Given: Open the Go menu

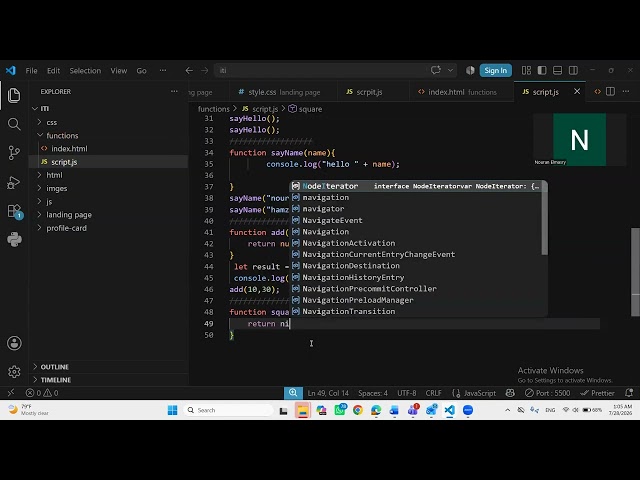Looking at the screenshot, I should [141, 71].
